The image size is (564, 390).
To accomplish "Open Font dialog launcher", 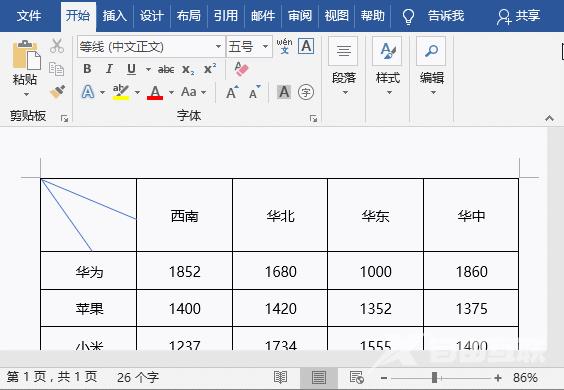I will click(x=313, y=118).
